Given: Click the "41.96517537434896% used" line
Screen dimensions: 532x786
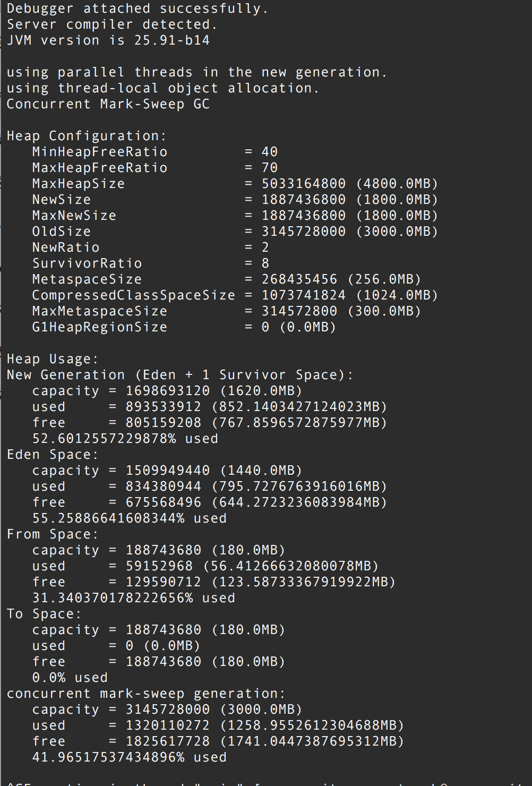Looking at the screenshot, I should tap(130, 757).
